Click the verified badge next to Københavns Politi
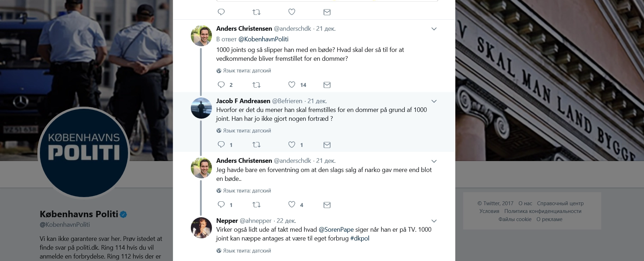 [123, 214]
